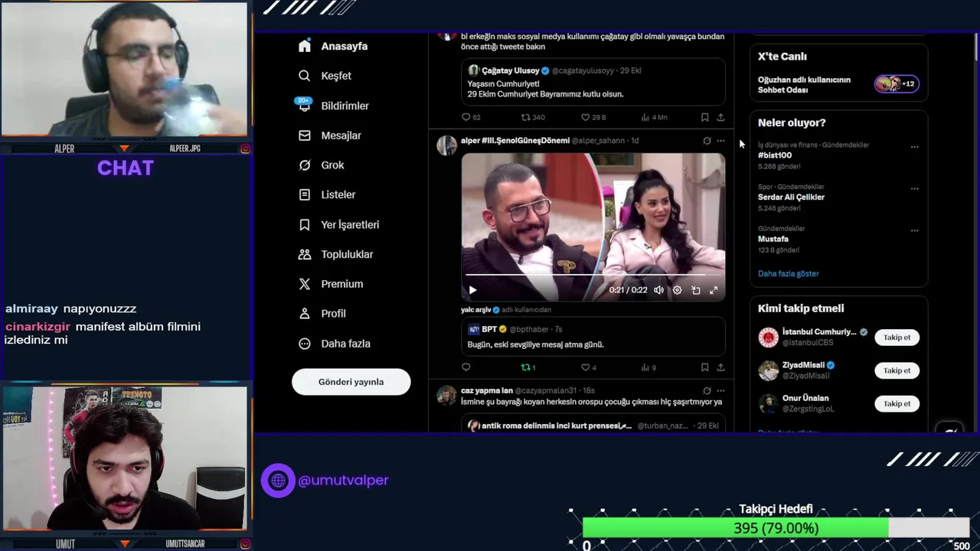Undo repost on alper_sahann tweet
980x551 pixels.
point(528,367)
